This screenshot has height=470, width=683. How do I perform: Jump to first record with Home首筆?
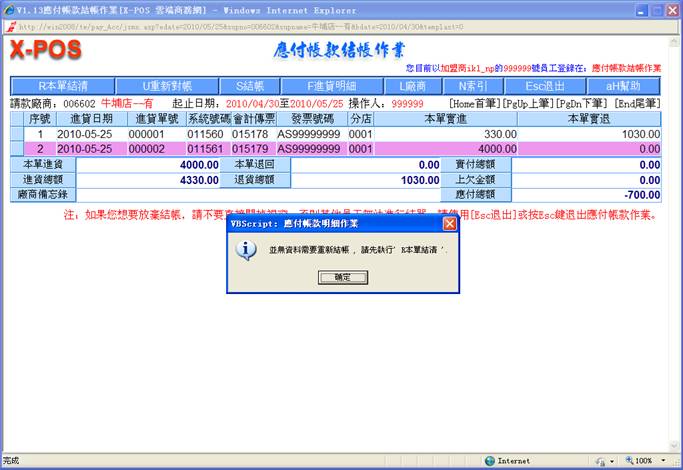pyautogui.click(x=478, y=103)
